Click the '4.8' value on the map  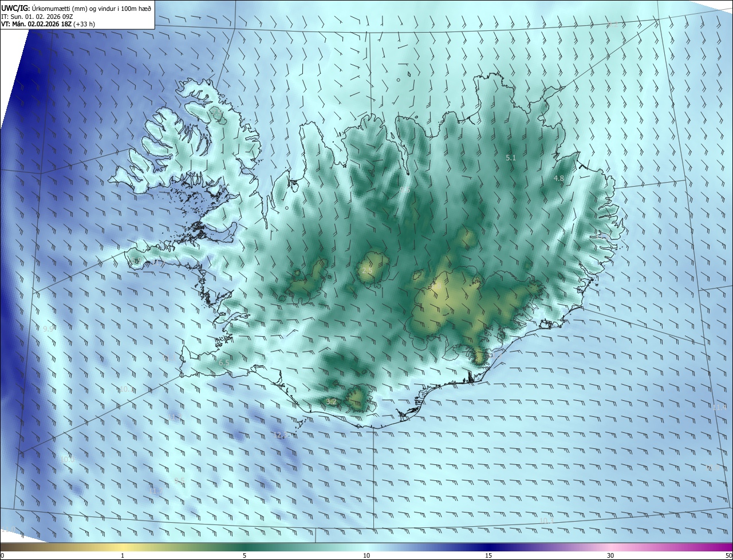pyautogui.click(x=559, y=179)
